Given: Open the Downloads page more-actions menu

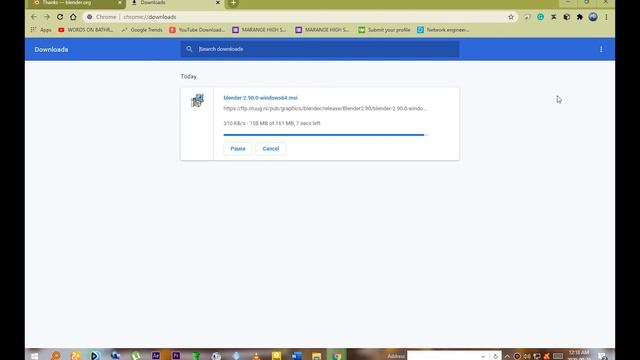Looking at the screenshot, I should pyautogui.click(x=601, y=49).
